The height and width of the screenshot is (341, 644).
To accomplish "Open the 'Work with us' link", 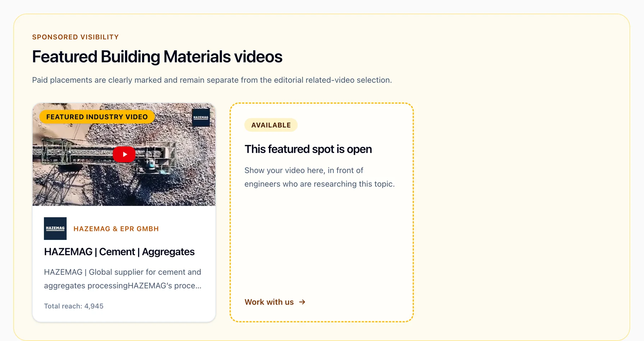I will pyautogui.click(x=275, y=302).
